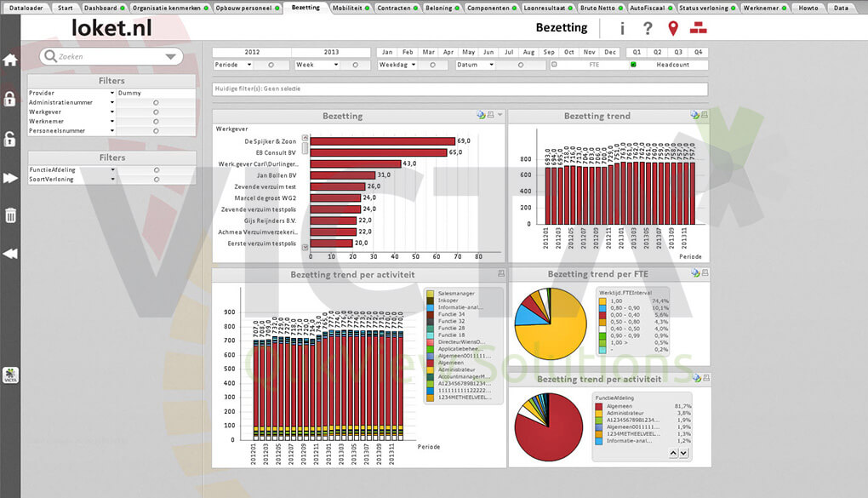Export the Bezetting trend per FTE chart
868x498 pixels.
coord(695,272)
